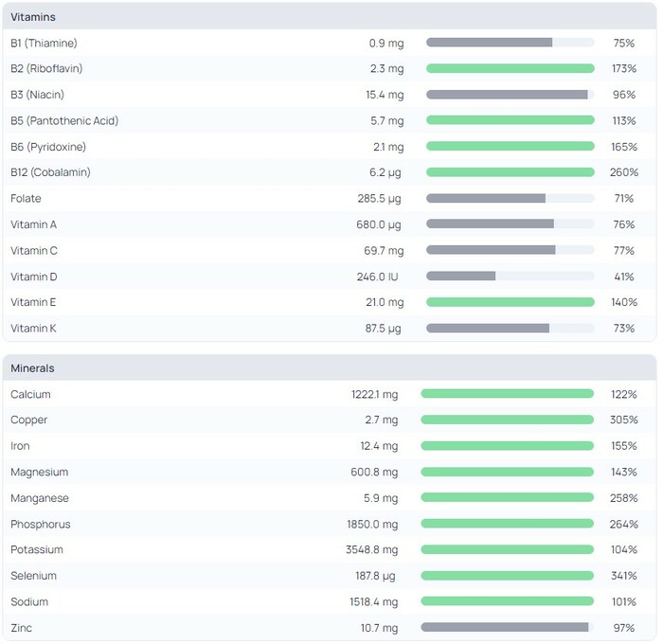Click the B12 (Cobalamin) progress bar
This screenshot has width=663, height=644.
[510, 172]
